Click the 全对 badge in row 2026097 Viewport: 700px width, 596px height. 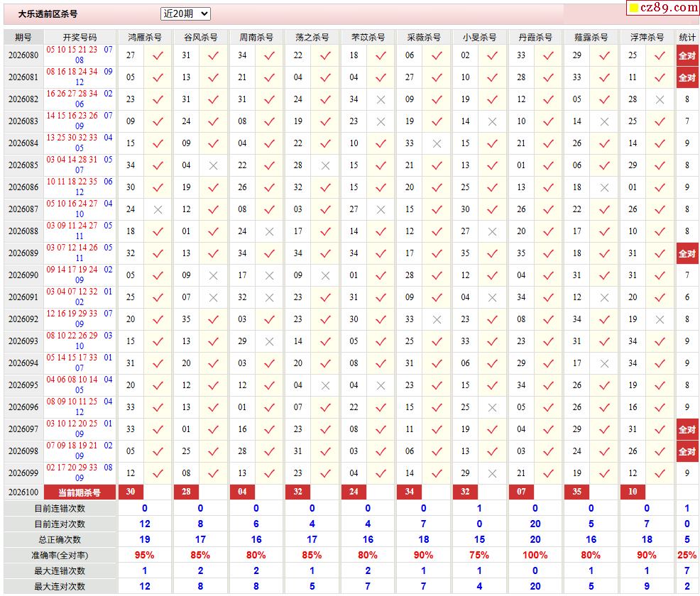687,429
